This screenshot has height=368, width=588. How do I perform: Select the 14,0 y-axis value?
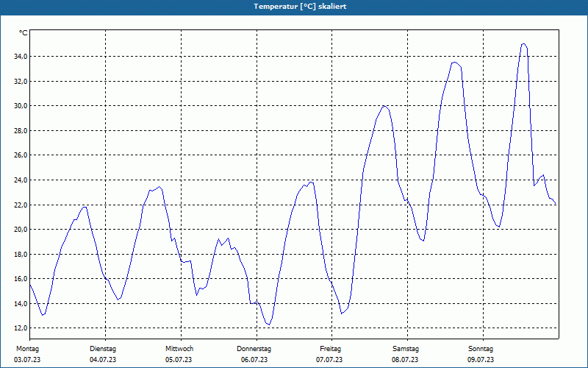point(21,303)
